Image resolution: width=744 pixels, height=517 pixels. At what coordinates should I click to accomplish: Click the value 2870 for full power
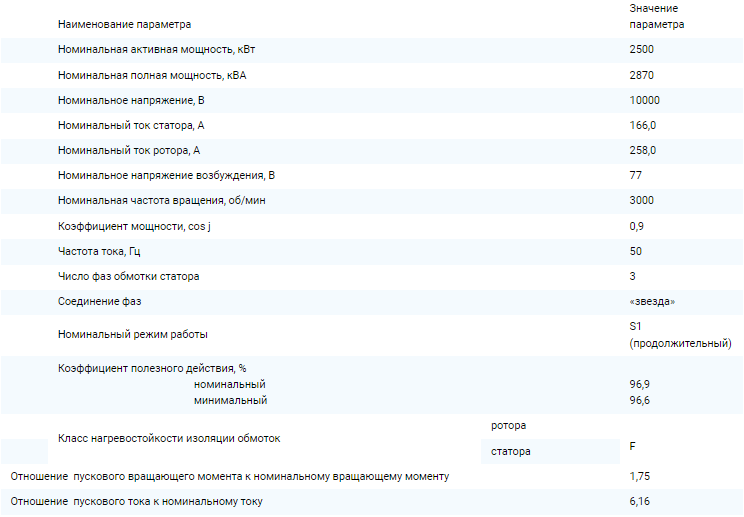[x=642, y=75]
